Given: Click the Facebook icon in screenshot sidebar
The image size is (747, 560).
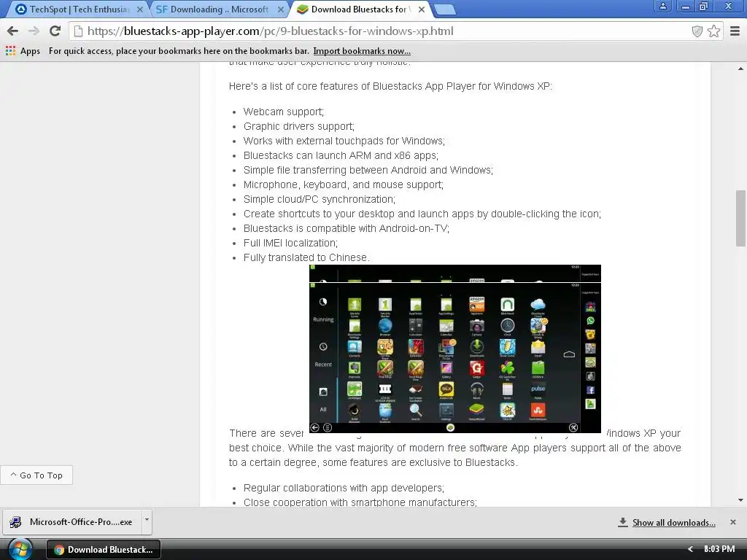Looking at the screenshot, I should coord(590,390).
